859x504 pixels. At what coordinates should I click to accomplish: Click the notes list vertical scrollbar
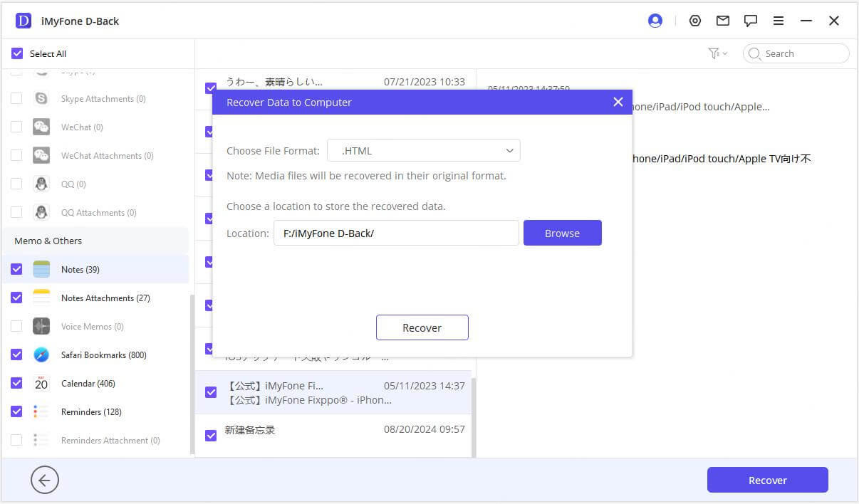(474, 416)
